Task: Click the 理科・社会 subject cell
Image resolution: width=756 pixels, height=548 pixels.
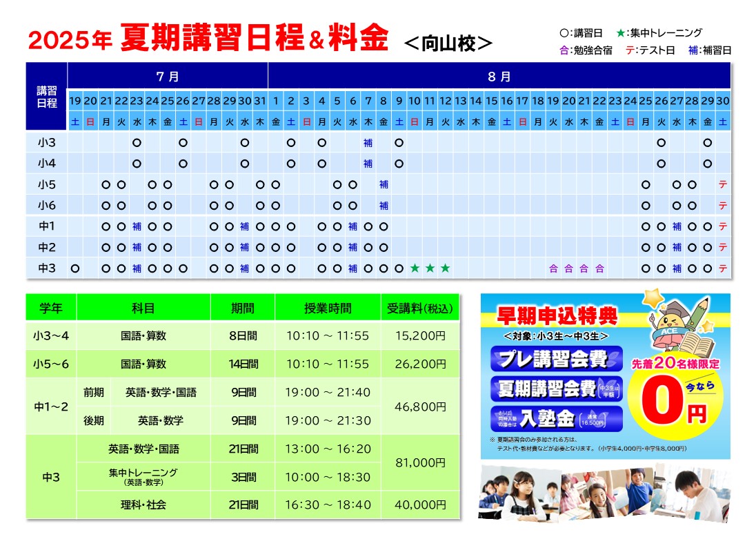Action: click(143, 505)
